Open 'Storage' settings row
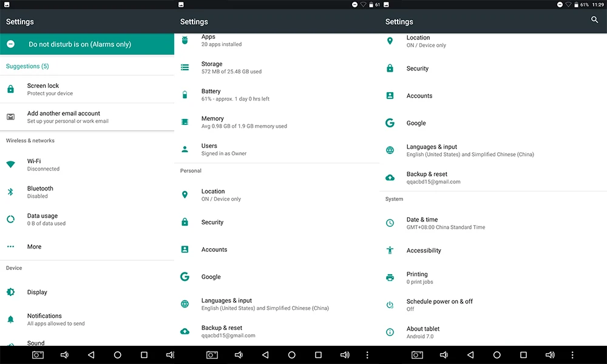The height and width of the screenshot is (364, 607). (x=277, y=67)
